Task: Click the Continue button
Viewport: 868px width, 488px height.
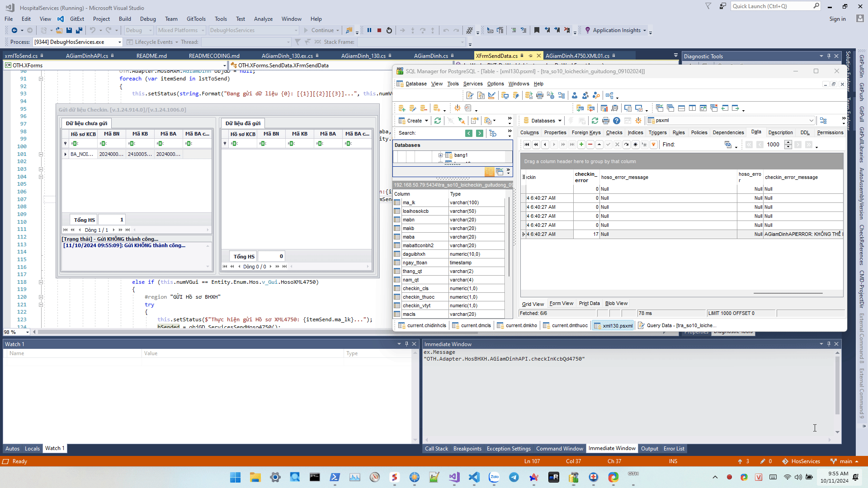Action: (319, 30)
